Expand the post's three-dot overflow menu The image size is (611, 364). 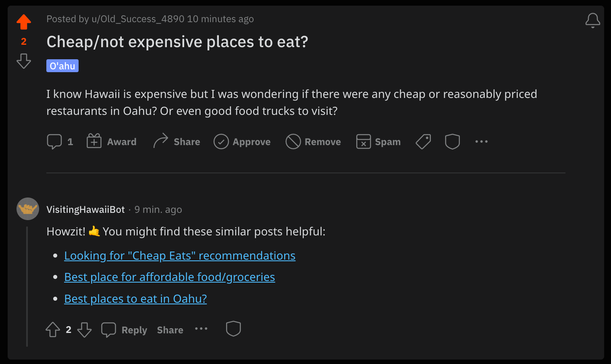coord(481,141)
